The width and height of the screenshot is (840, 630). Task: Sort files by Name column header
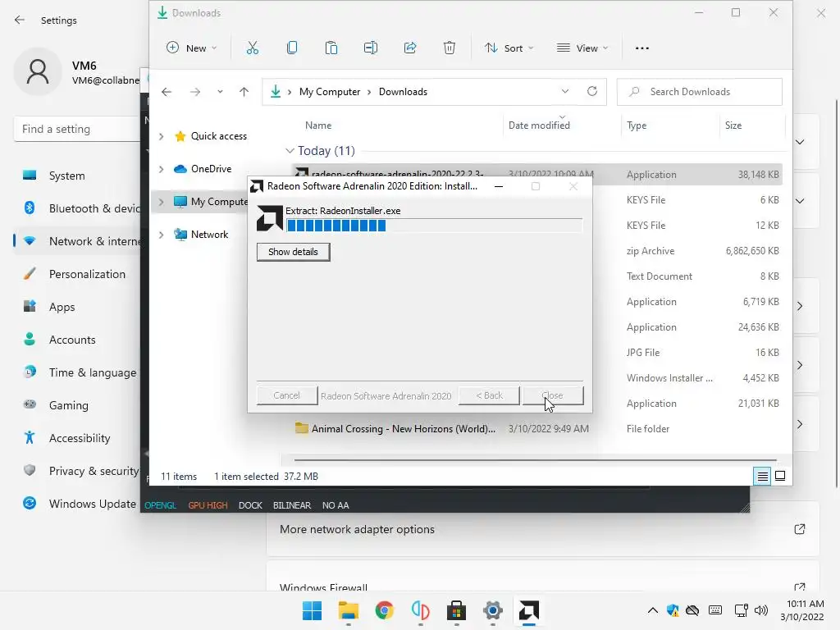click(318, 126)
